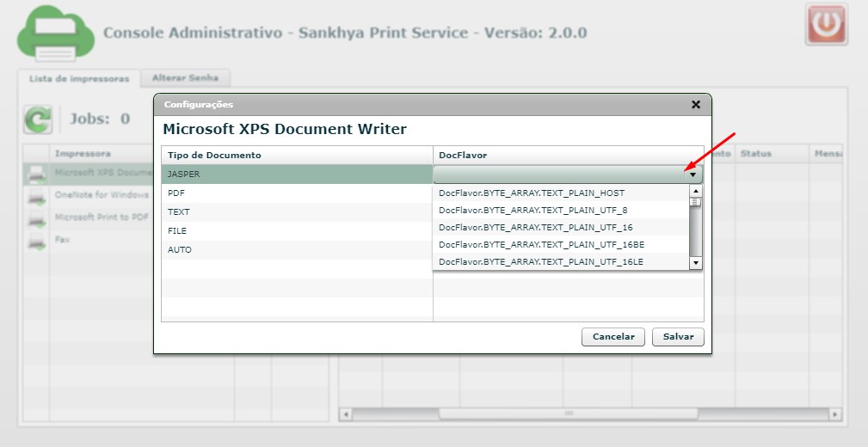Choose DocFlavor.BYTE_ARRAY.TEXT_PLAIN_HOST option

[x=561, y=193]
